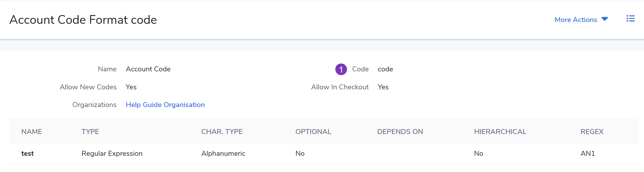Viewport: 644px width, 172px height.
Task: Open the More Actions menu
Action: coord(581,19)
